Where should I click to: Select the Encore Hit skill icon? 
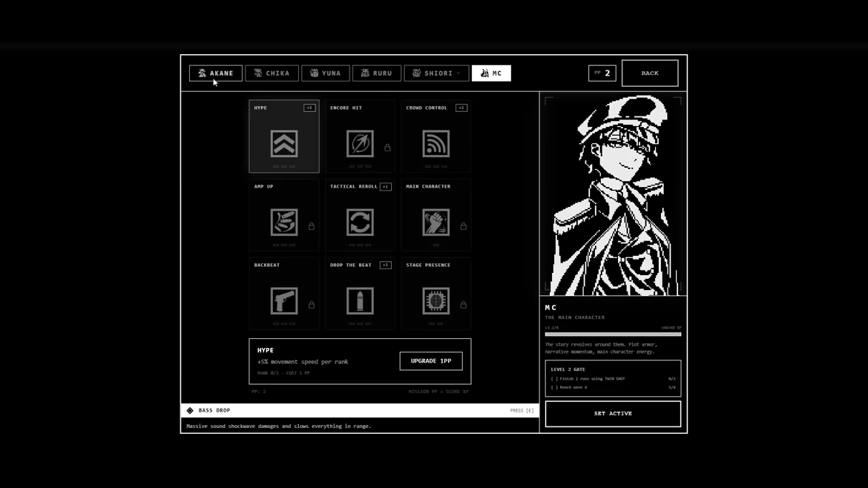click(x=360, y=144)
